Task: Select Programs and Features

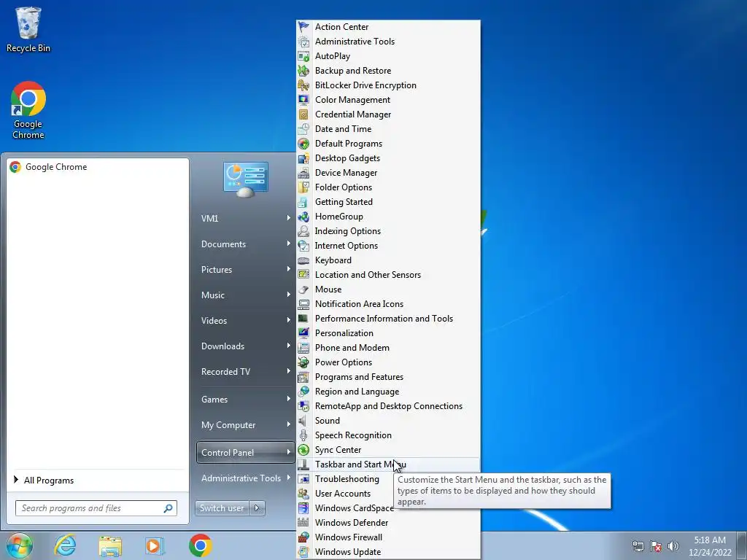Action: [388, 377]
